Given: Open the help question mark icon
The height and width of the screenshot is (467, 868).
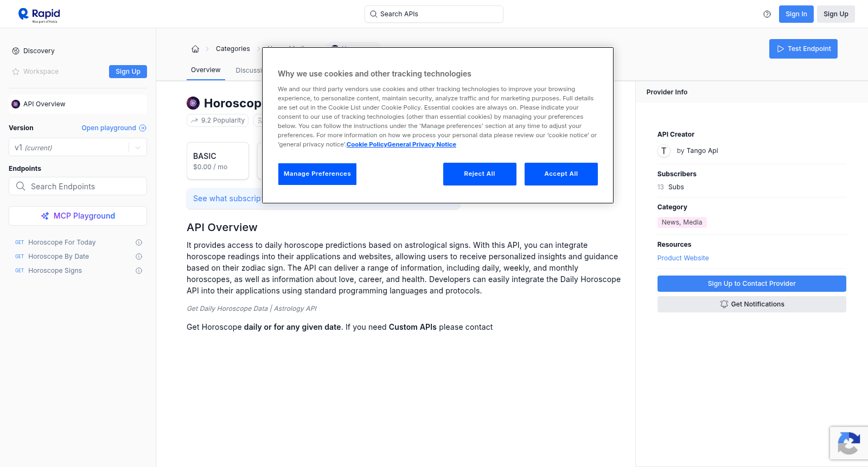Looking at the screenshot, I should (x=767, y=14).
